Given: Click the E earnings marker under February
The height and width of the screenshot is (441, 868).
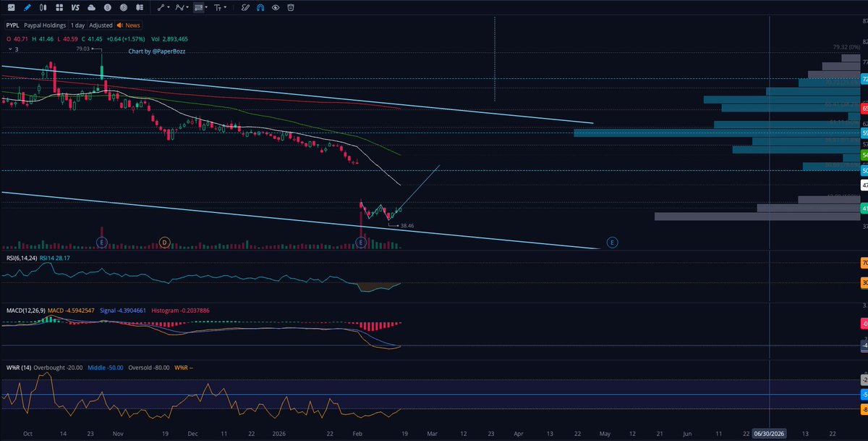Looking at the screenshot, I should 359,242.
